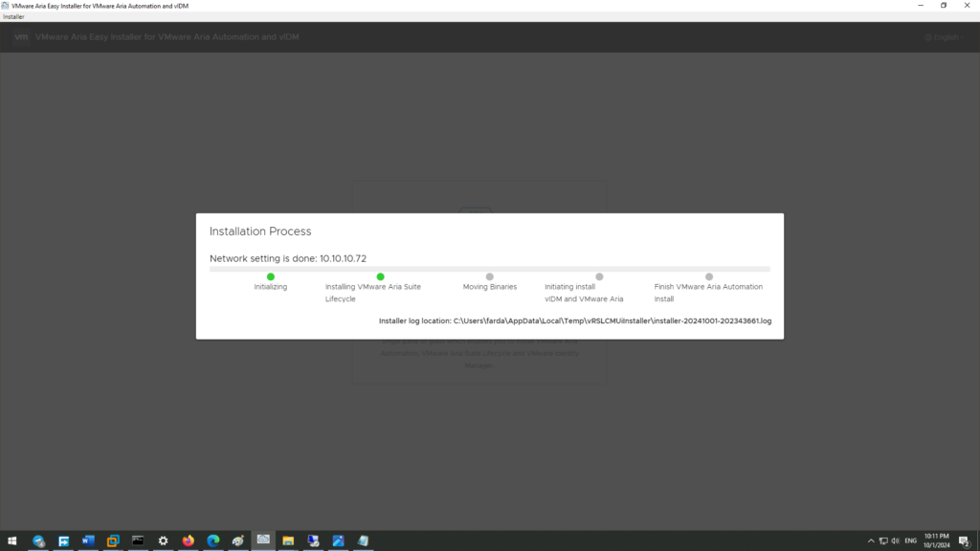
Task: Show hidden system tray icons
Action: click(x=871, y=541)
